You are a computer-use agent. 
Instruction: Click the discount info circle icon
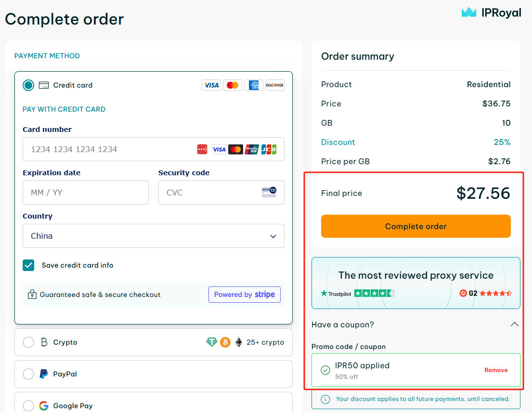(x=325, y=399)
